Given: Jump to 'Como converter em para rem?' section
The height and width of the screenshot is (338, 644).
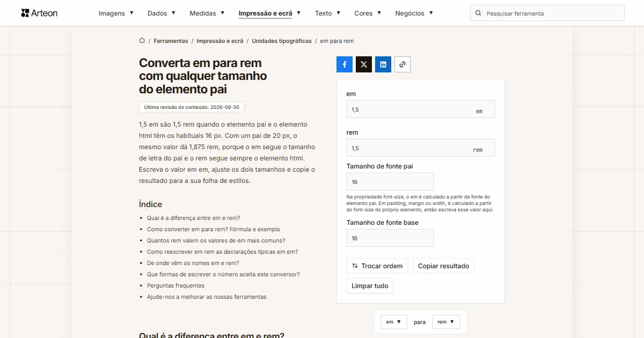Looking at the screenshot, I should click(x=214, y=229).
